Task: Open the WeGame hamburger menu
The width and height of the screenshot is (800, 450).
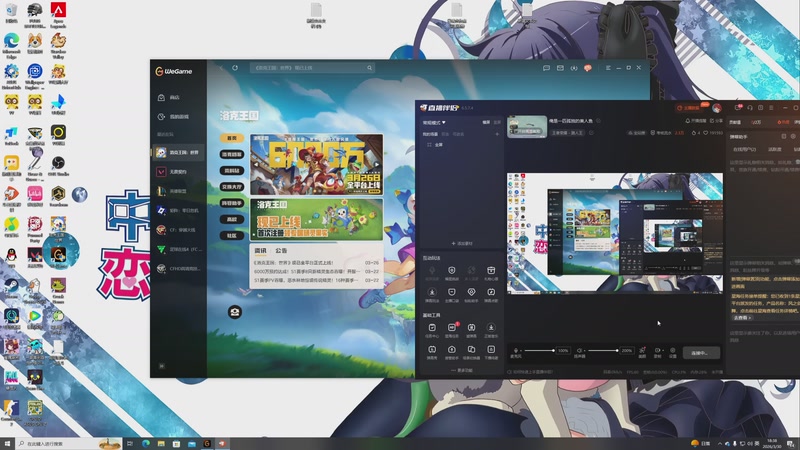Action: point(608,67)
